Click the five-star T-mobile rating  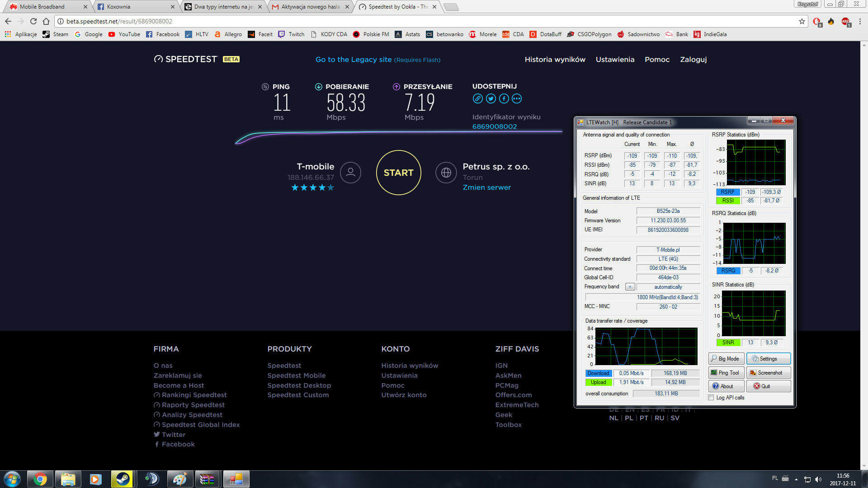click(313, 188)
